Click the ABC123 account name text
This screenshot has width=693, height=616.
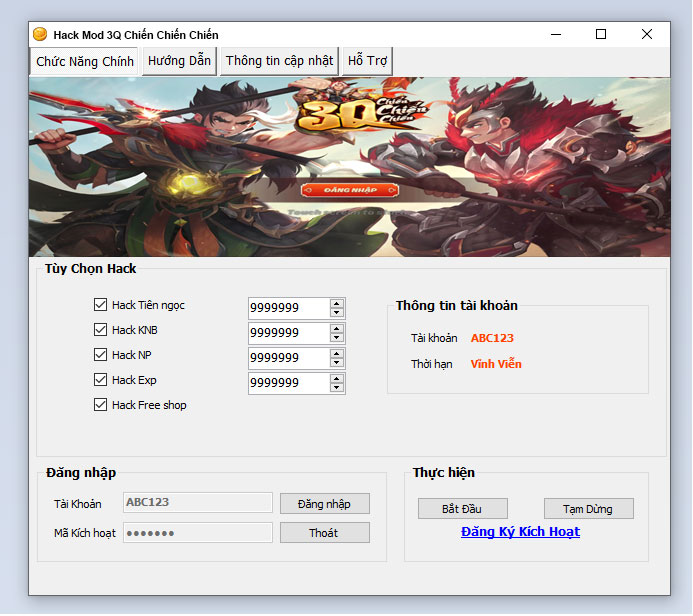pos(492,338)
